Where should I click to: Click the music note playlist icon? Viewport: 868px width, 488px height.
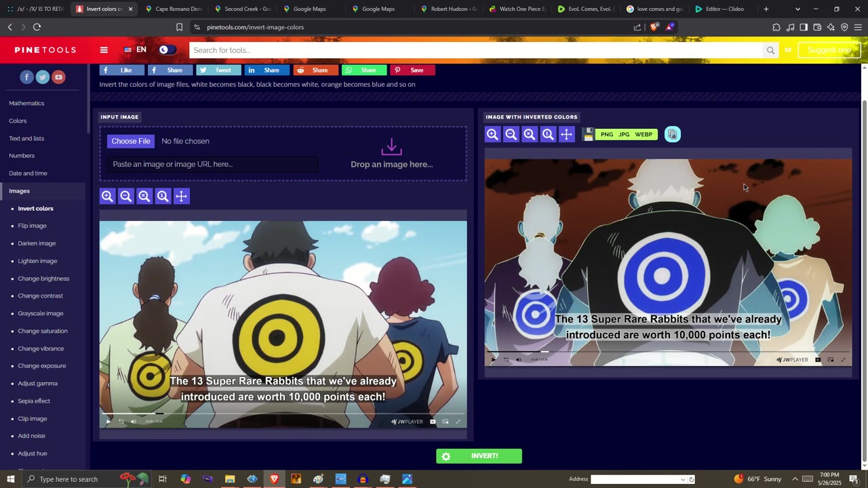(x=790, y=27)
